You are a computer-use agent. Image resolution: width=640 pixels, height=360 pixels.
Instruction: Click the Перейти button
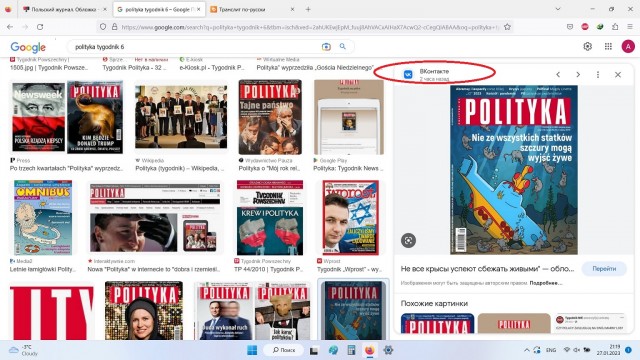click(x=604, y=269)
